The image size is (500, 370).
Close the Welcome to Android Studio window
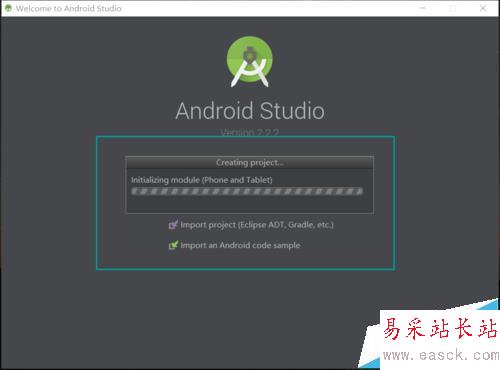tap(483, 8)
